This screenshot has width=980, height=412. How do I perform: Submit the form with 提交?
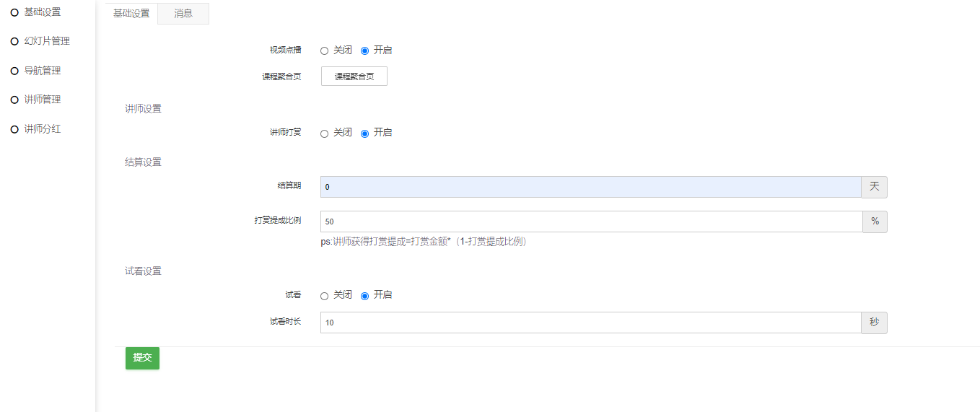click(x=142, y=358)
